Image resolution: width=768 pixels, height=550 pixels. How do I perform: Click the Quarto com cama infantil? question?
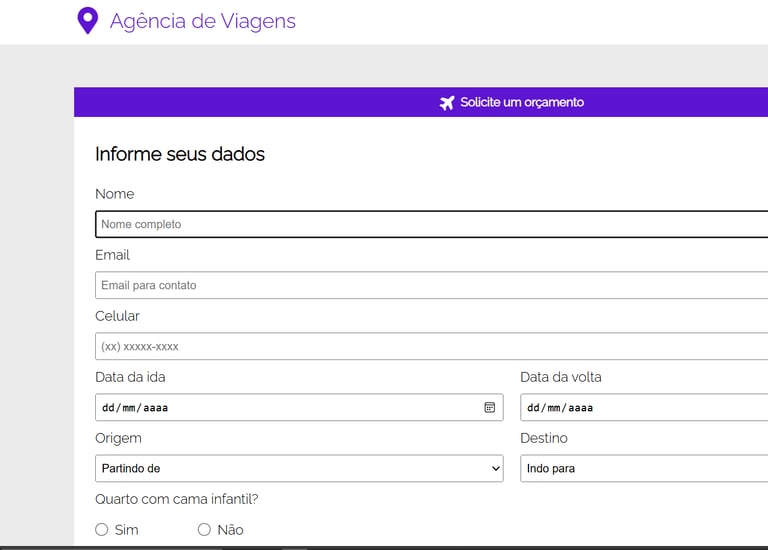(177, 499)
